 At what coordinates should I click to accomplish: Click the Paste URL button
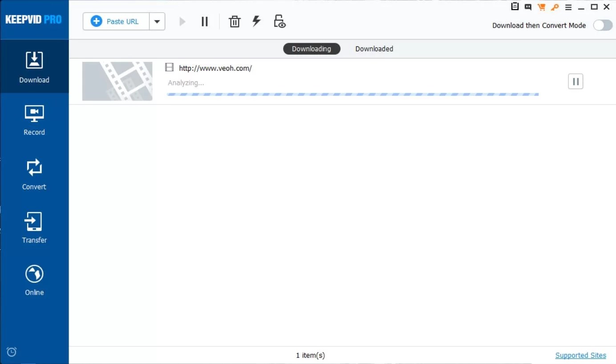point(116,21)
